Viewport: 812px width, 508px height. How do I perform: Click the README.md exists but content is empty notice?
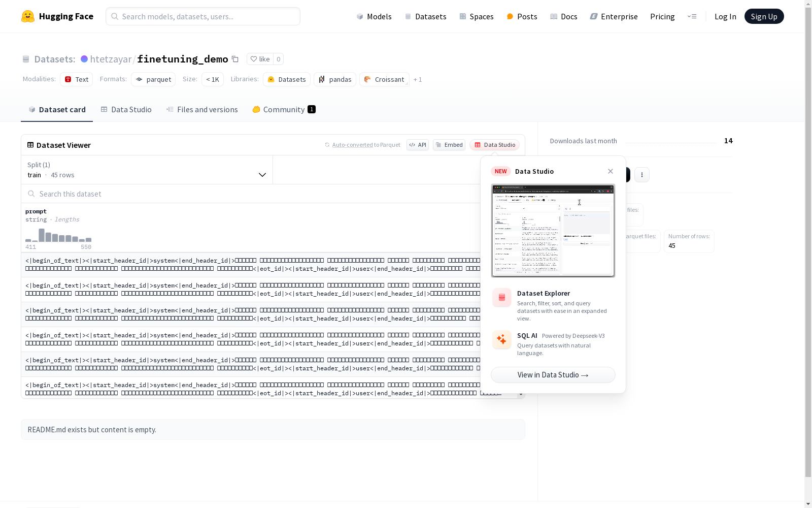click(x=273, y=430)
